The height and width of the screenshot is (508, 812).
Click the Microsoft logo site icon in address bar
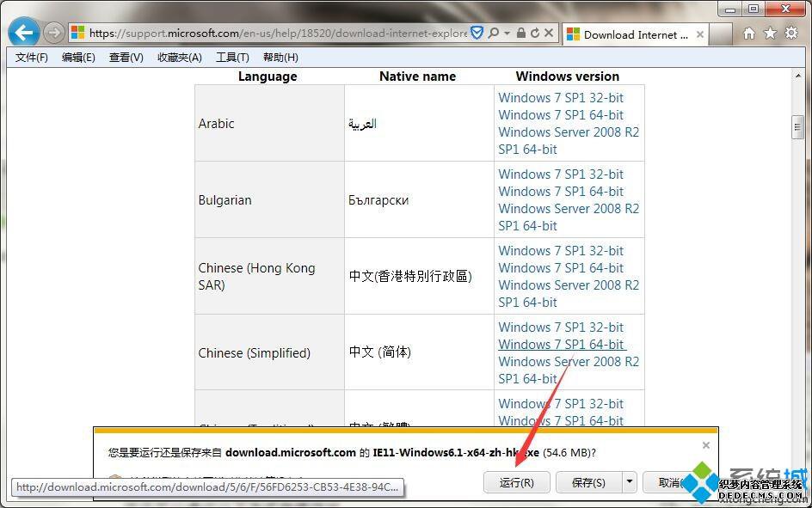pos(78,33)
